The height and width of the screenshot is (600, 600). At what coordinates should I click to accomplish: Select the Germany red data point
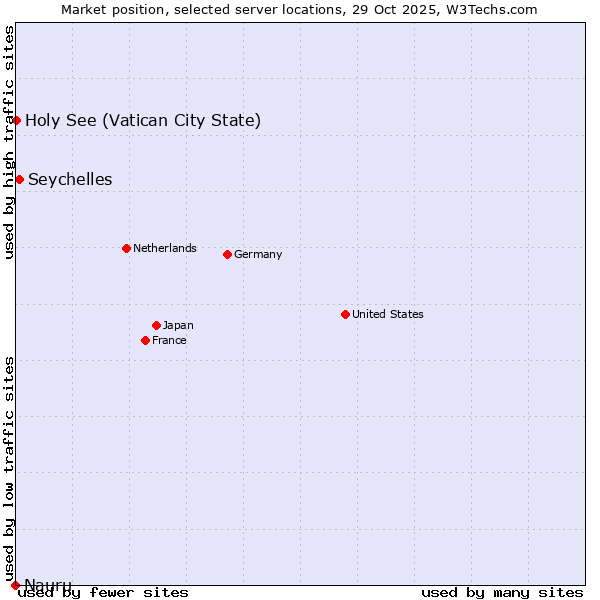tap(227, 254)
